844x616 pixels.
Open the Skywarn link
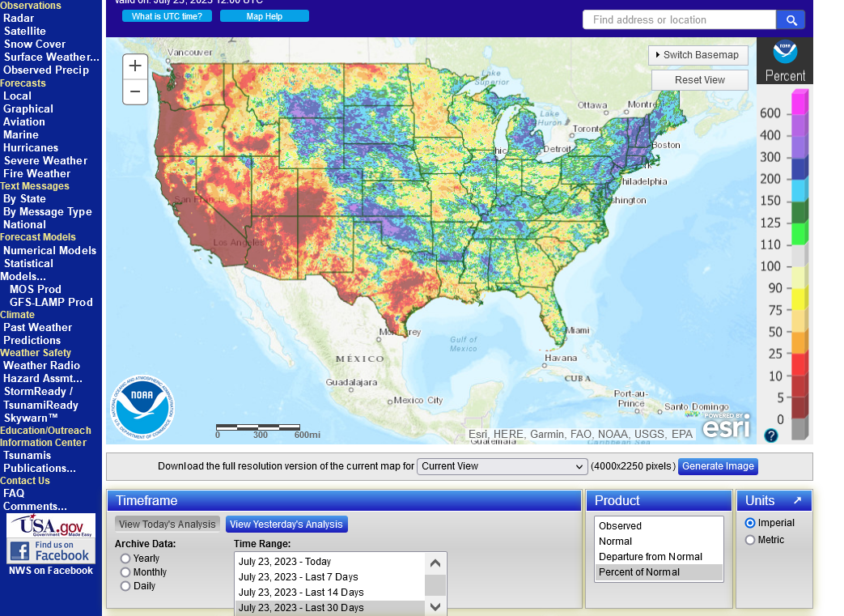click(x=31, y=418)
